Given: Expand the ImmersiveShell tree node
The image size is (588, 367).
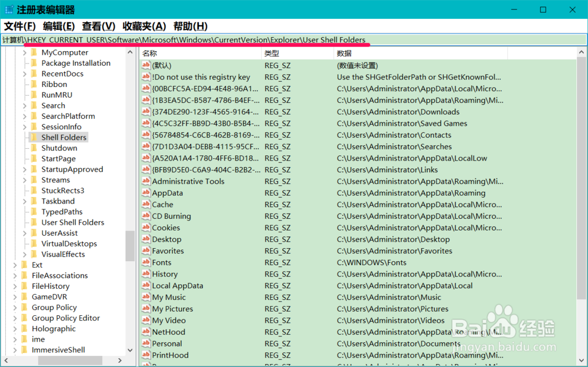Looking at the screenshot, I should click(15, 350).
